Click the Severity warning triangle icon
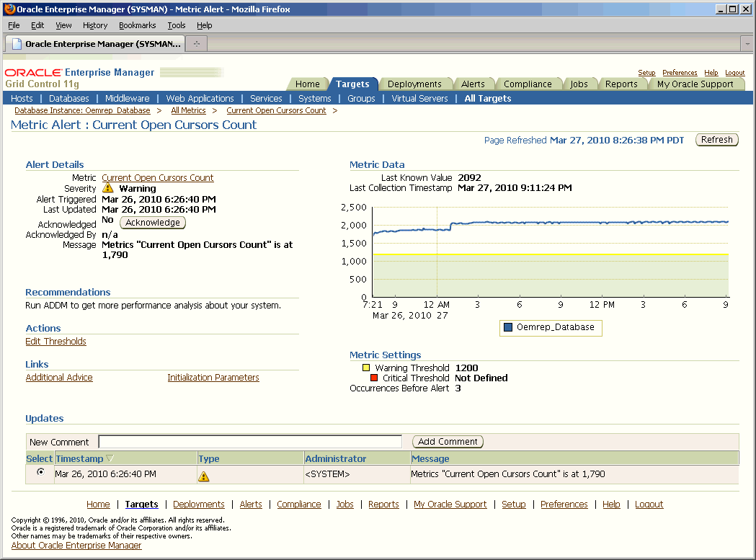Viewport: 756px width, 560px height. pyautogui.click(x=107, y=188)
